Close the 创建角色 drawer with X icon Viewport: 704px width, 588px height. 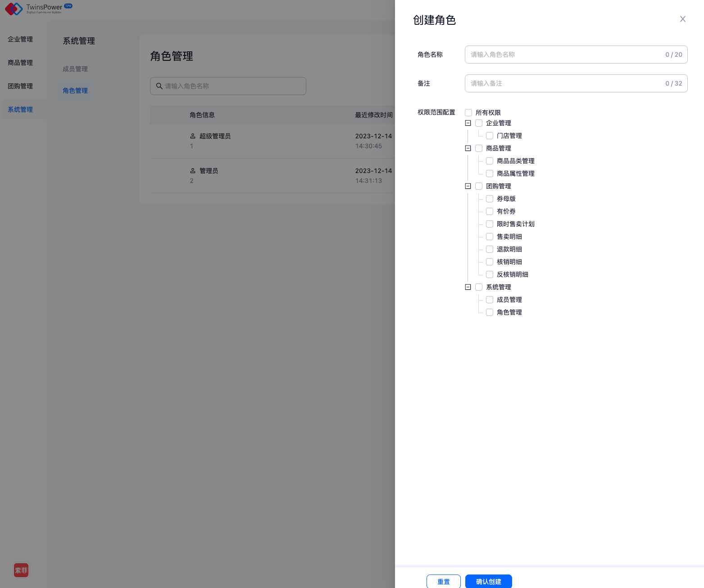click(682, 19)
